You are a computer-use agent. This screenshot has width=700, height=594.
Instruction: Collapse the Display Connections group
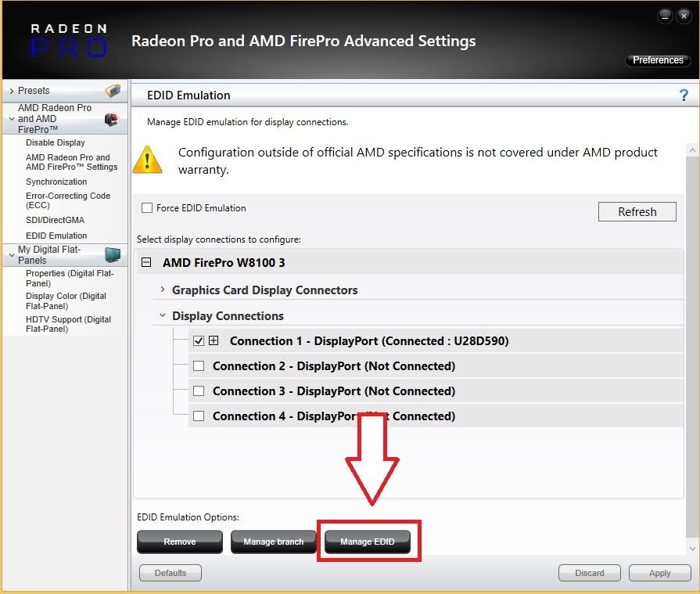coord(163,315)
